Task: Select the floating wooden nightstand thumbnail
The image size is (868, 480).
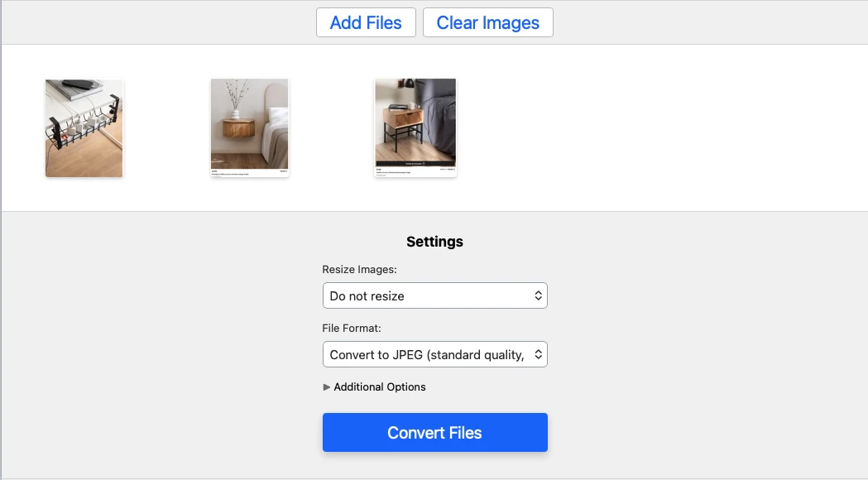Action: click(x=249, y=127)
